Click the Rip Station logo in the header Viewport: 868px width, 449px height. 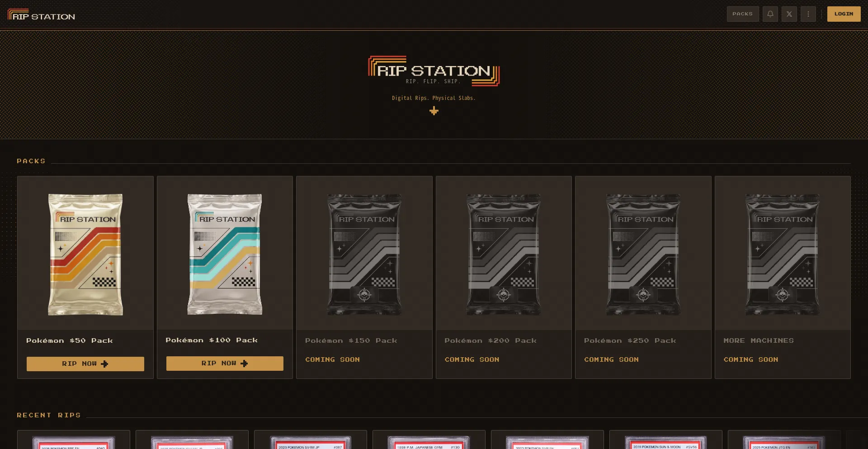point(41,15)
